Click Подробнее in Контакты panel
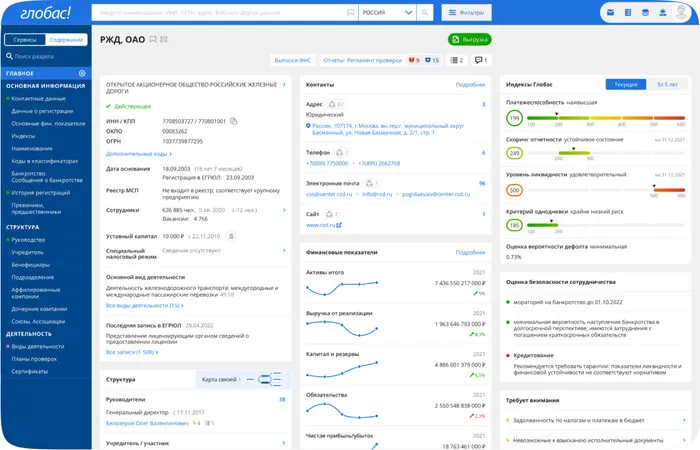This screenshot has width=700, height=450. click(470, 84)
